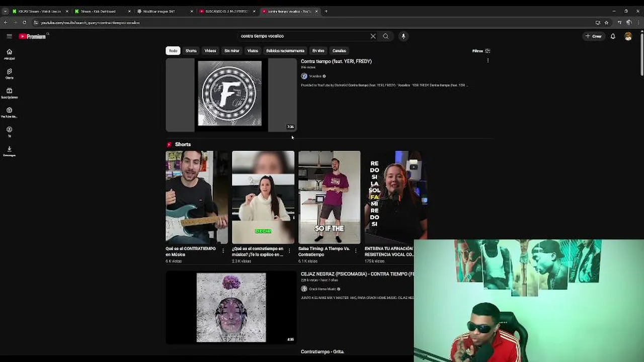The image size is (644, 362).
Task: Open YouTube Music in the sidebar
Action: pyautogui.click(x=9, y=113)
